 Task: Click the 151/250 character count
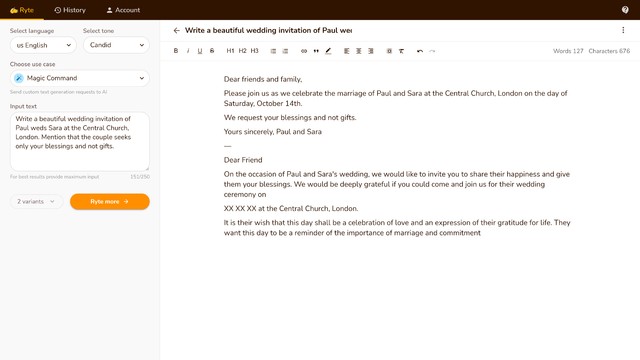[x=140, y=177]
